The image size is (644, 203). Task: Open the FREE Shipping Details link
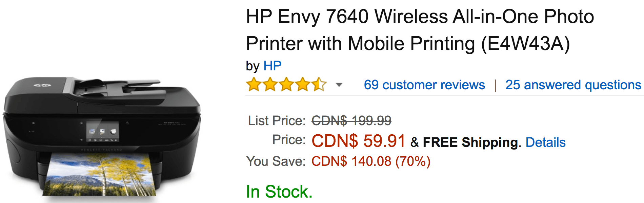(x=545, y=142)
